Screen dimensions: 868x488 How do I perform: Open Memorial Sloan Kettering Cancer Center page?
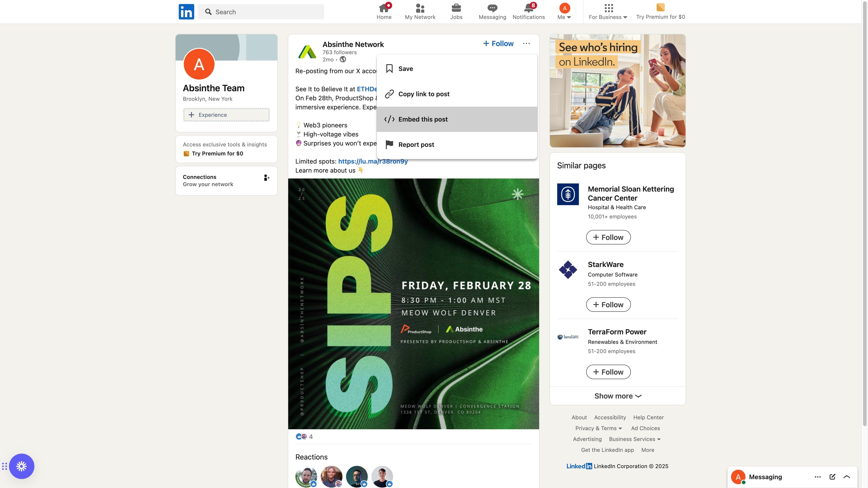click(x=631, y=194)
